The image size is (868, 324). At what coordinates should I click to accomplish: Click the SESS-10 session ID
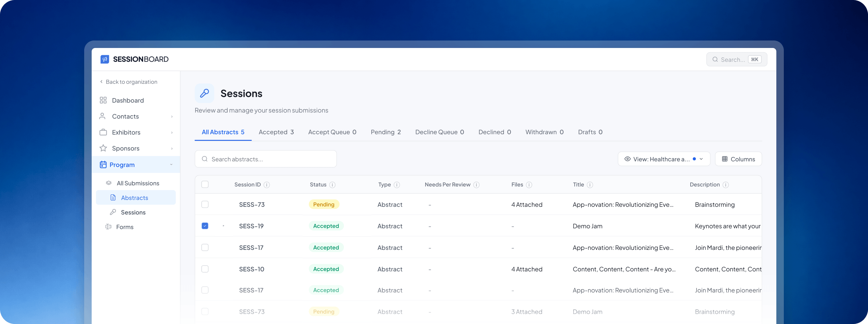[252, 269]
